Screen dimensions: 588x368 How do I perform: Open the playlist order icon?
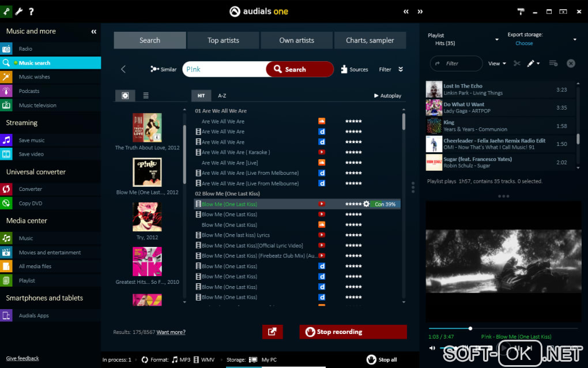click(553, 63)
